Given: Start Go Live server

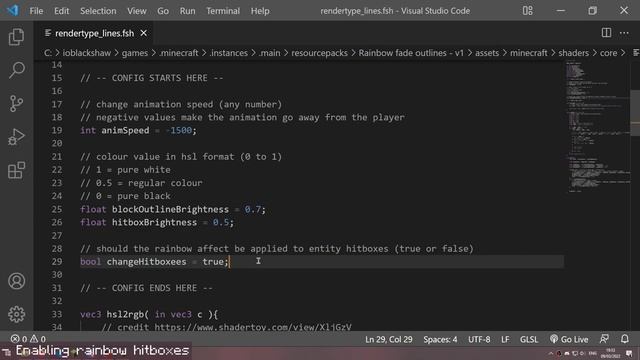Looking at the screenshot, I should pos(569,339).
